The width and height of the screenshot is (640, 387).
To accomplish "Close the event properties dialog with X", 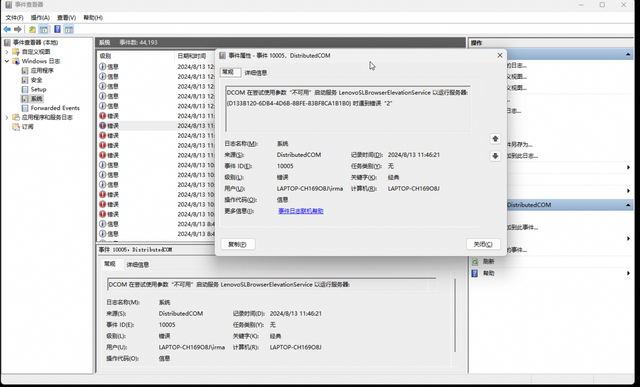I will point(500,56).
